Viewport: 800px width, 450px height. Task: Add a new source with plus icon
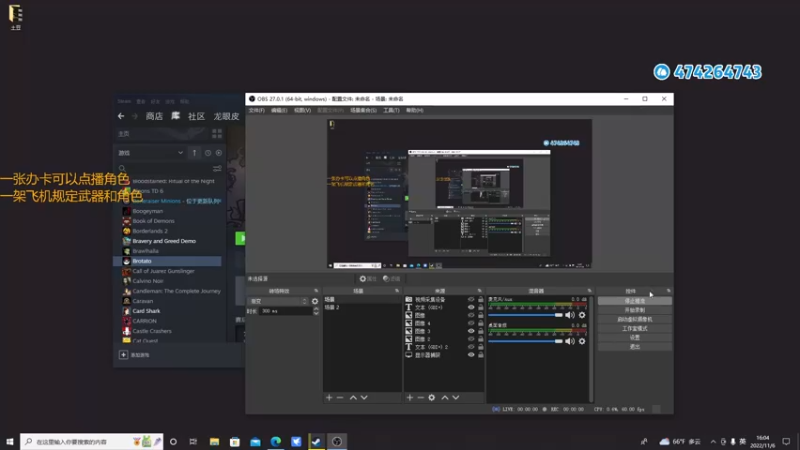pyautogui.click(x=410, y=397)
